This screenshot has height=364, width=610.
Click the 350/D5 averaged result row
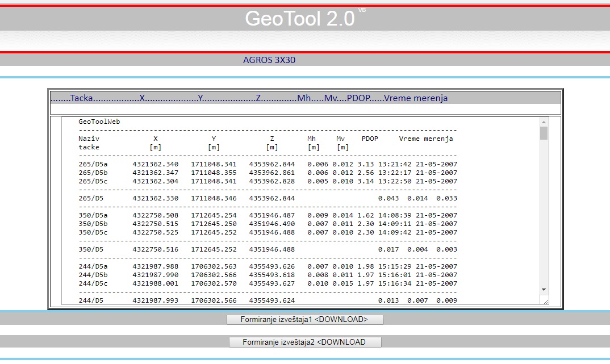pyautogui.click(x=268, y=249)
